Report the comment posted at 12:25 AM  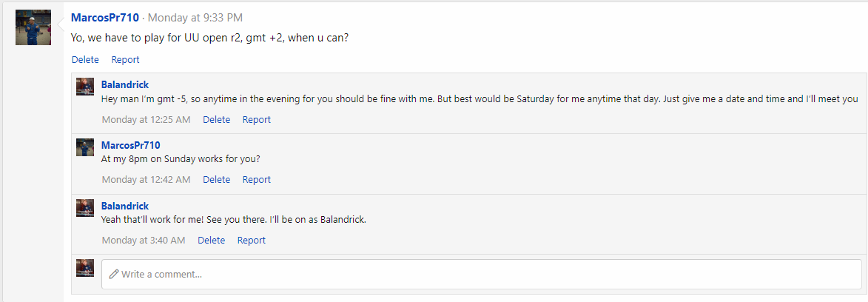pos(256,119)
